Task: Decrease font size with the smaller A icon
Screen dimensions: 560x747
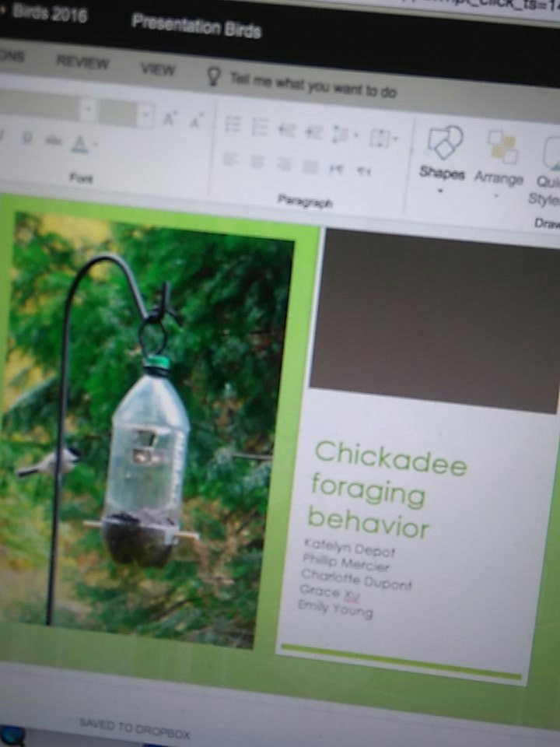Action: [x=196, y=121]
